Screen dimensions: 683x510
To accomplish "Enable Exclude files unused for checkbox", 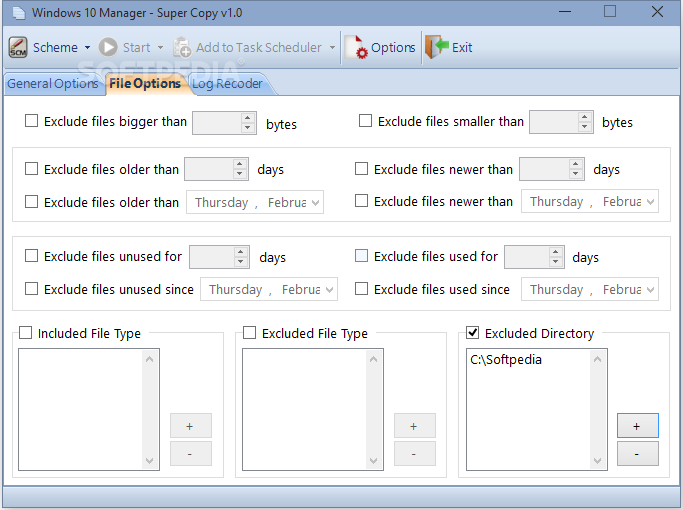I will [31, 256].
